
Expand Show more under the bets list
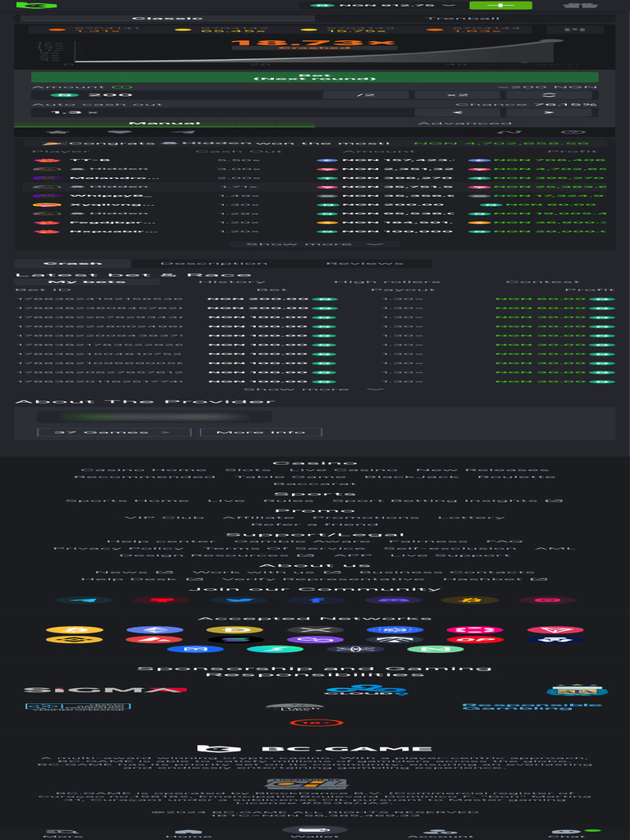(314, 389)
